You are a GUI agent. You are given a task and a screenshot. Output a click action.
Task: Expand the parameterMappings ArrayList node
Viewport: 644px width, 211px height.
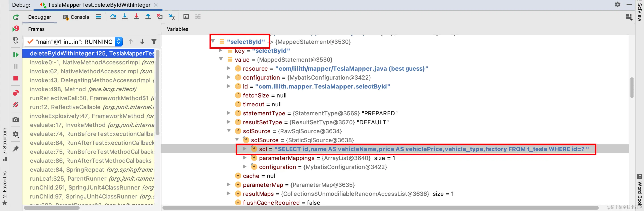(245, 158)
